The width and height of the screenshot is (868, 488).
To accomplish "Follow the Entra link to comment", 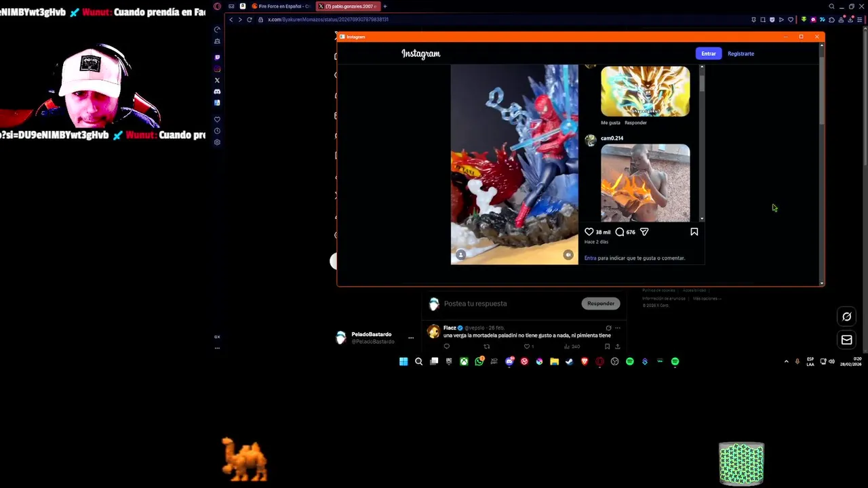I will pos(590,258).
